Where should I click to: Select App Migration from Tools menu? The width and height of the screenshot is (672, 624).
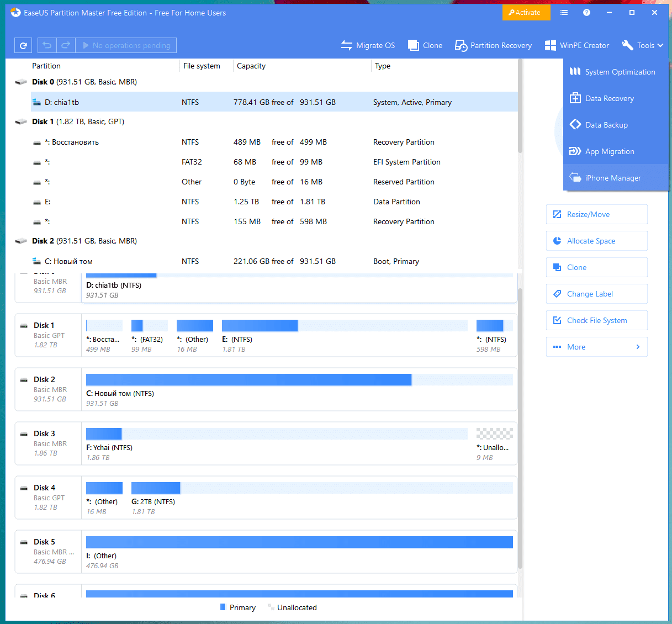coord(616,151)
